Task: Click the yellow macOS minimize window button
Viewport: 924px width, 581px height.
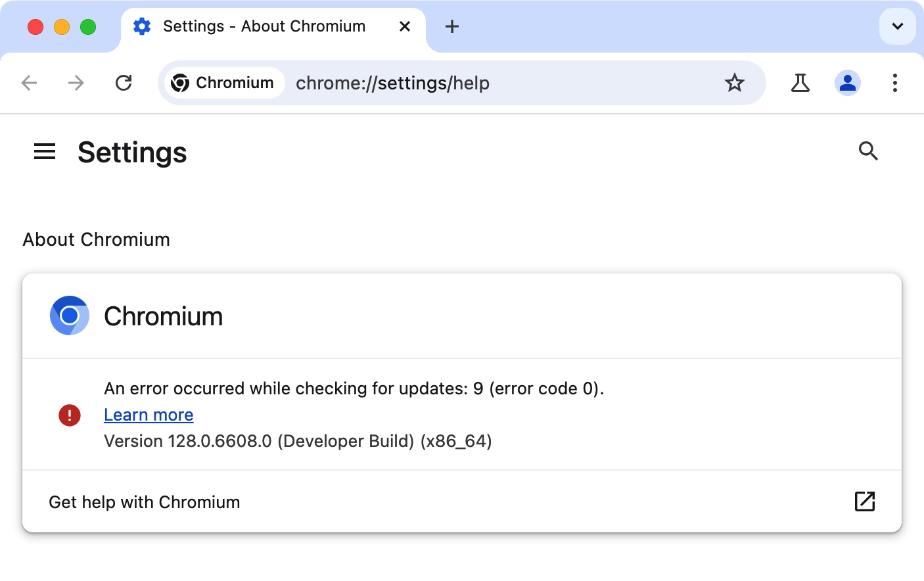Action: [62, 26]
